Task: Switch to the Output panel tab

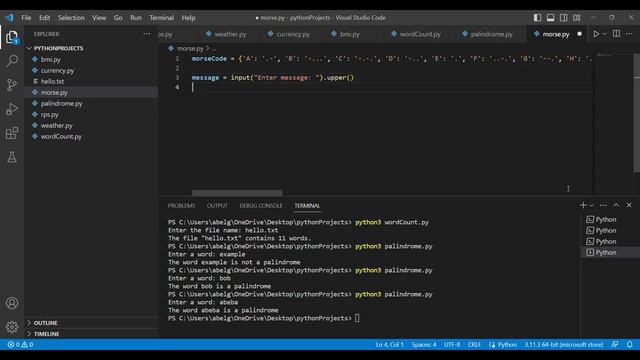Action: click(217, 206)
